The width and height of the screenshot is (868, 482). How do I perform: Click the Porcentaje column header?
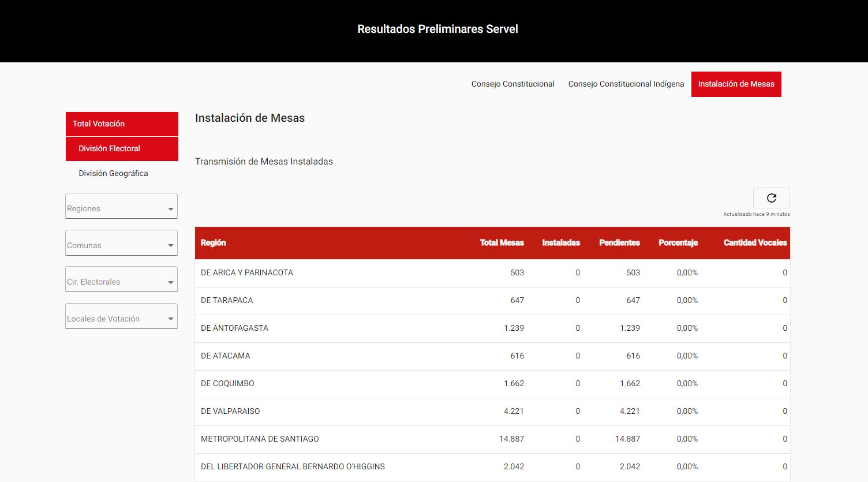678,243
